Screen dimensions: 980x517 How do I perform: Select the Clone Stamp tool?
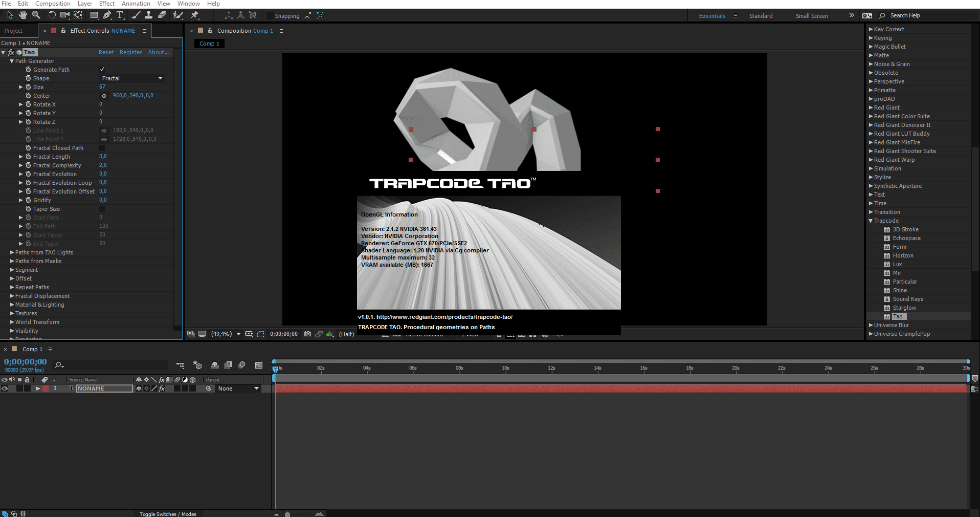[x=148, y=15]
